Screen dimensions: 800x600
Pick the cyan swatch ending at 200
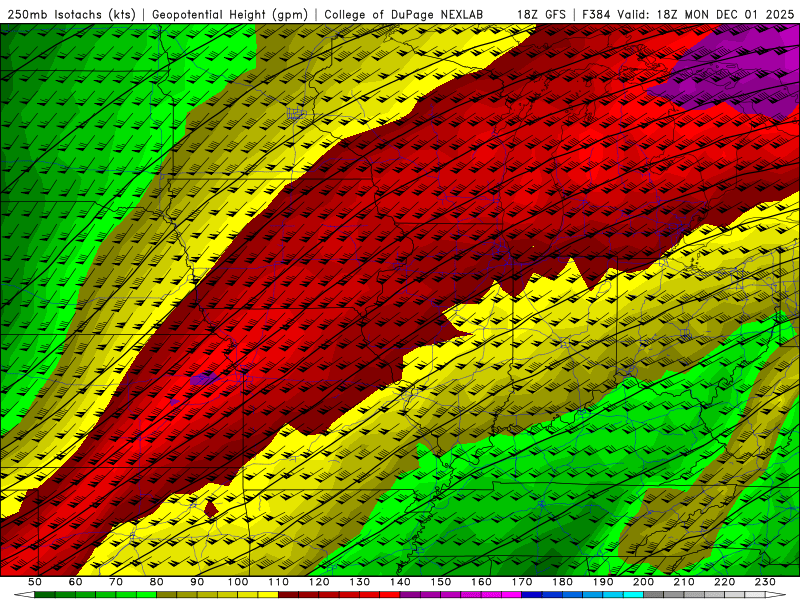tap(633, 594)
